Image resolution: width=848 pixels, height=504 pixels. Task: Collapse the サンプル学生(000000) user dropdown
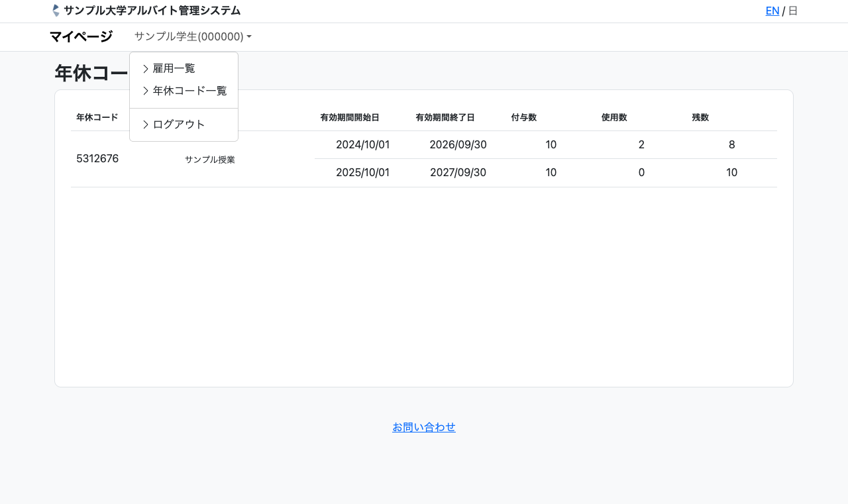tap(192, 37)
